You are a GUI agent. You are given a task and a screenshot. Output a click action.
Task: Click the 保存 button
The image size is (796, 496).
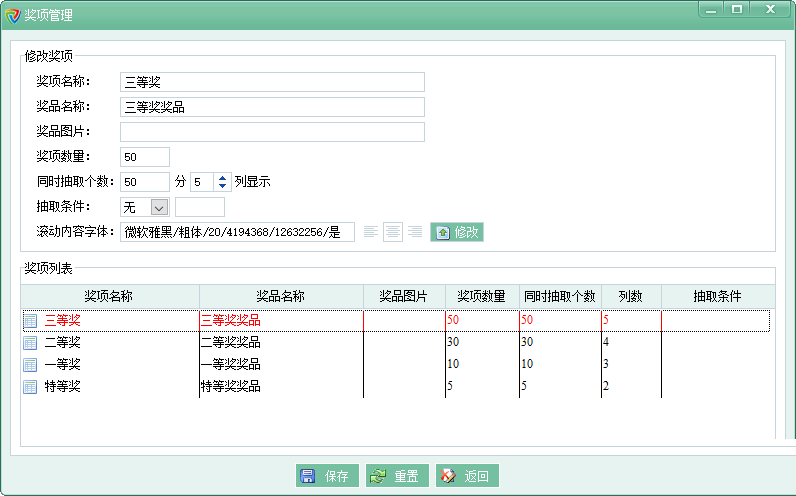325,476
